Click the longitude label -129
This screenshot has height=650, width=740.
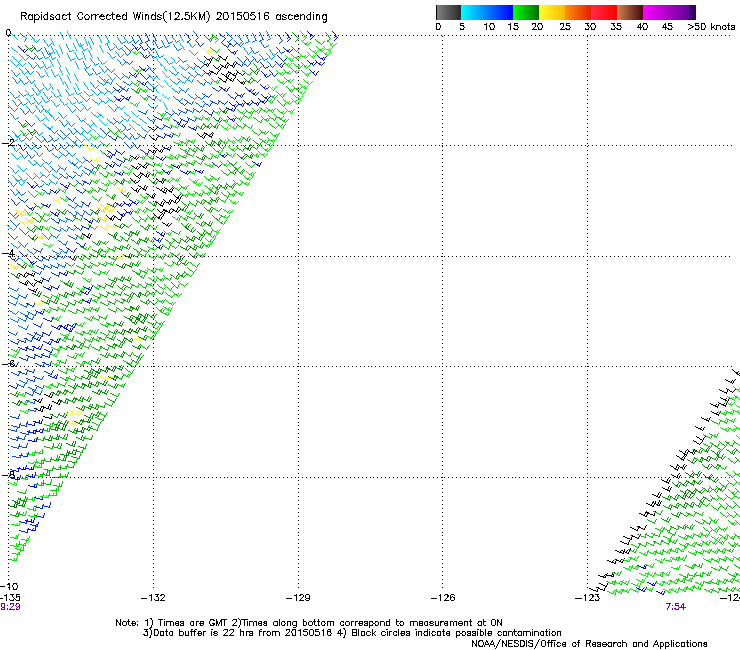point(298,598)
